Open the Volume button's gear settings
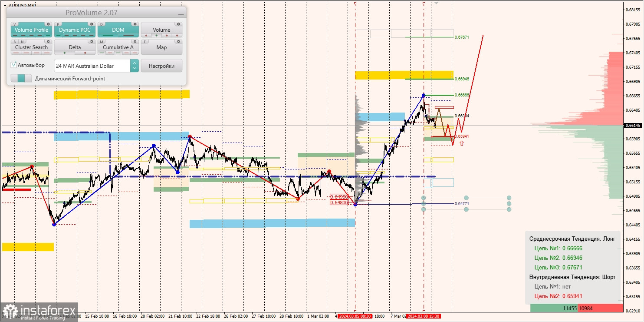The height and width of the screenshot is (322, 644). coord(178,24)
